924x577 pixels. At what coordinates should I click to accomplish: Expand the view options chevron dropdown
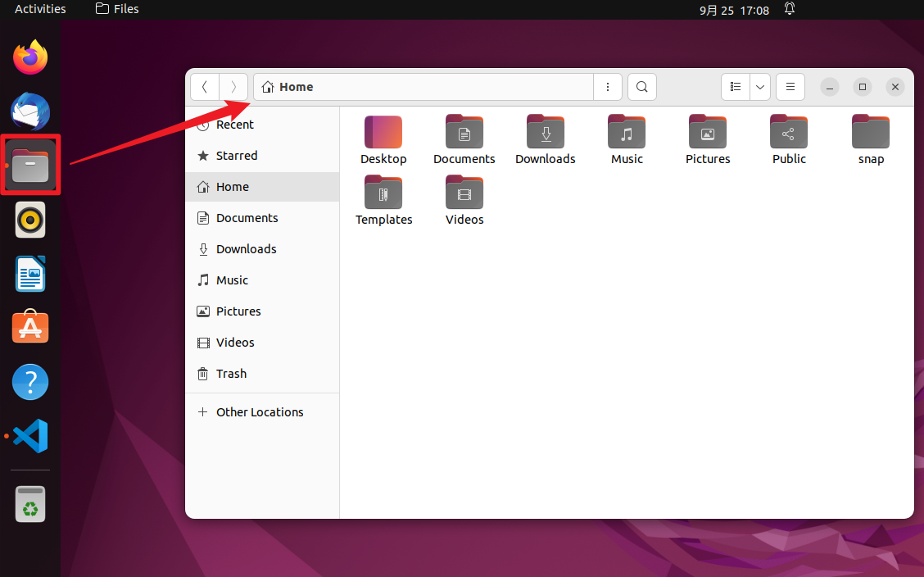759,87
